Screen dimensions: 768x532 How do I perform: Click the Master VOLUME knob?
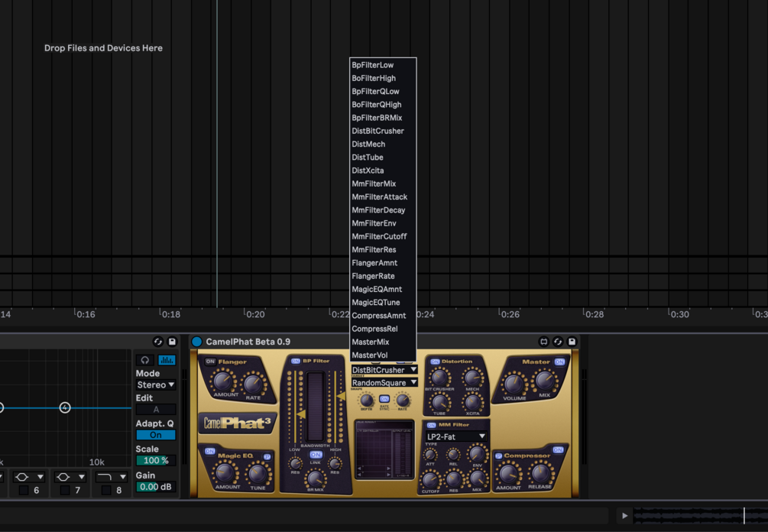(514, 384)
